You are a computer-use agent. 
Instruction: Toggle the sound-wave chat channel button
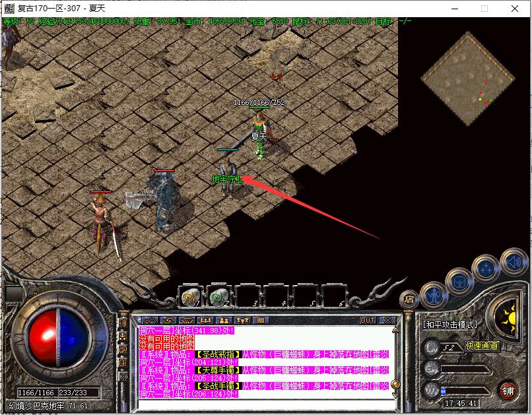point(123,323)
